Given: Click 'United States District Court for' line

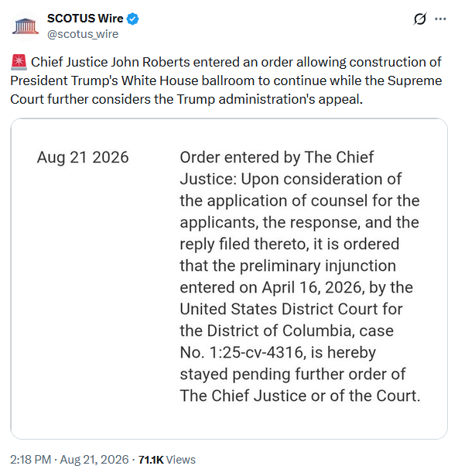Looking at the screenshot, I should coord(292,309).
